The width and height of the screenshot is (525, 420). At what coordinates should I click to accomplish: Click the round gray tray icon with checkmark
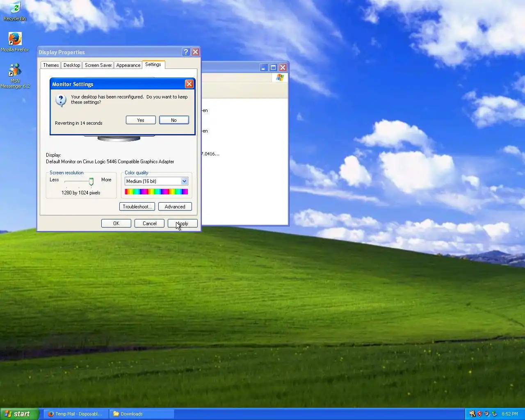(x=486, y=414)
